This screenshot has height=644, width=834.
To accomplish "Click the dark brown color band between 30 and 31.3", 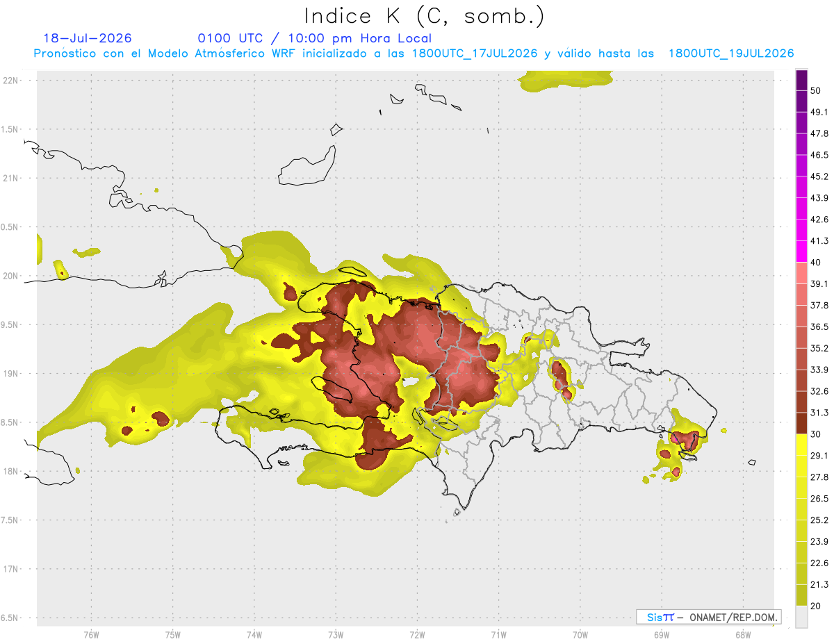I will (801, 423).
